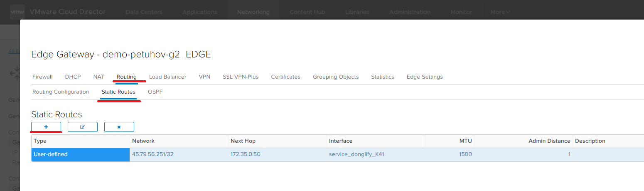Open the NAT tab
644x191 pixels.
[x=98, y=77]
